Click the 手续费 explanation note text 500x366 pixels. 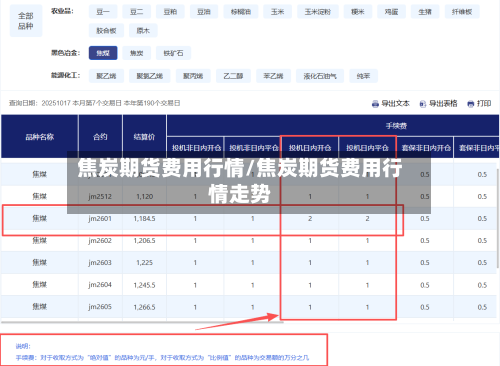click(x=162, y=358)
